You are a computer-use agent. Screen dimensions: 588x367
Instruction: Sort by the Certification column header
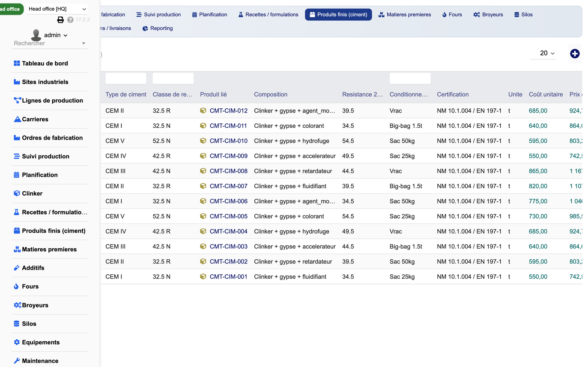(x=453, y=94)
